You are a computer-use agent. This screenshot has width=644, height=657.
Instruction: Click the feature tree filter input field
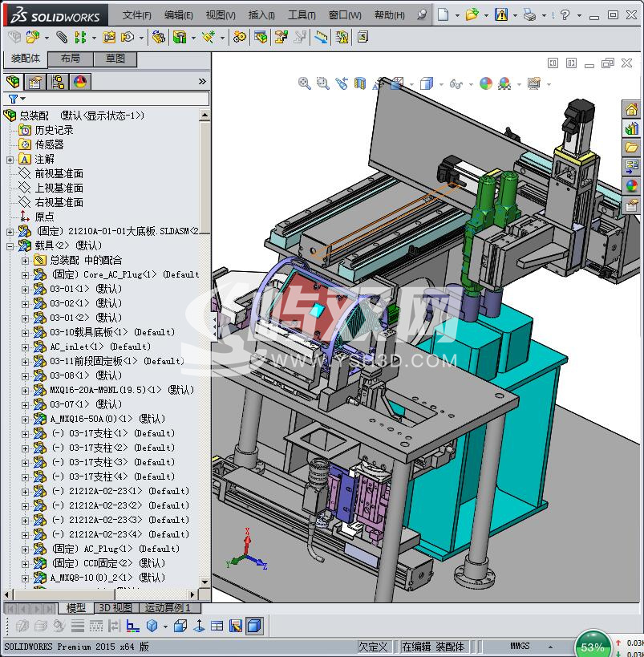coord(119,99)
